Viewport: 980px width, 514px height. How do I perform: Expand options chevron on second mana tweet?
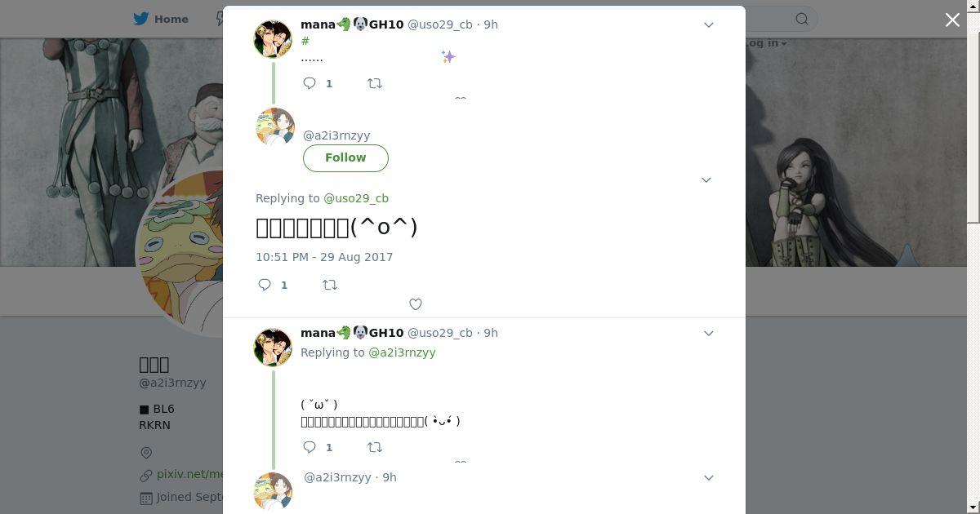point(709,333)
